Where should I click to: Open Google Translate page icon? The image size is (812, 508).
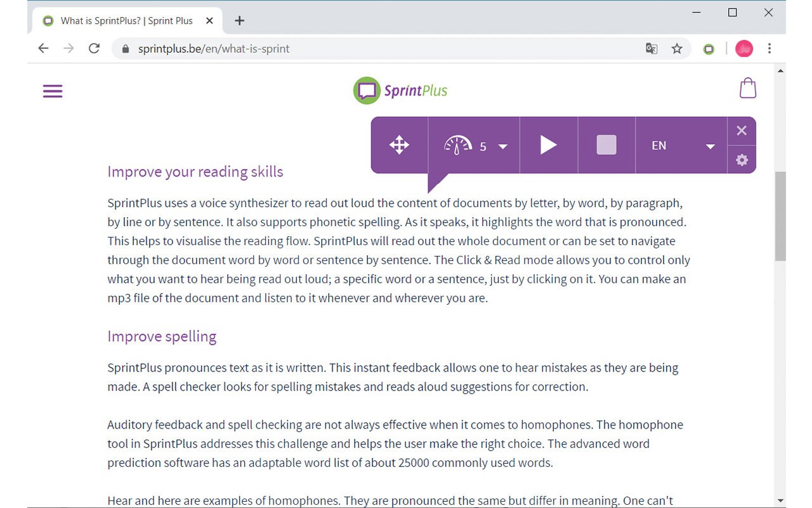pyautogui.click(x=652, y=48)
